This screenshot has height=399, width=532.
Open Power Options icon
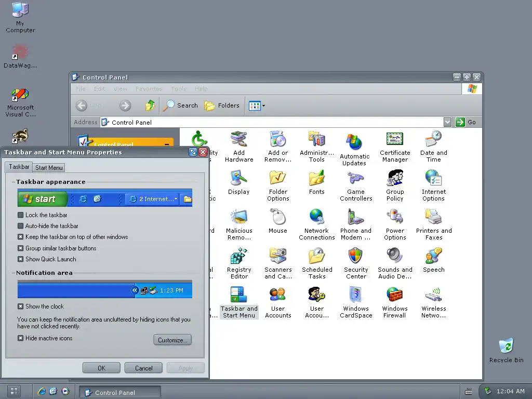pyautogui.click(x=395, y=224)
